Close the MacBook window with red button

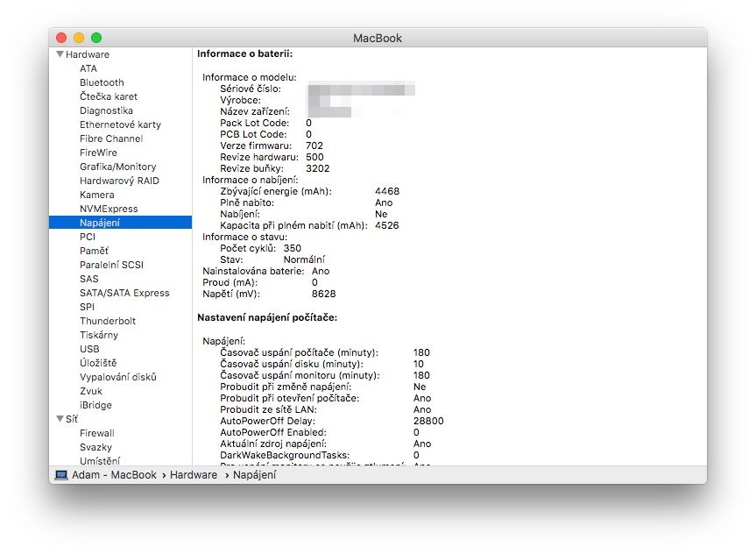(61, 38)
